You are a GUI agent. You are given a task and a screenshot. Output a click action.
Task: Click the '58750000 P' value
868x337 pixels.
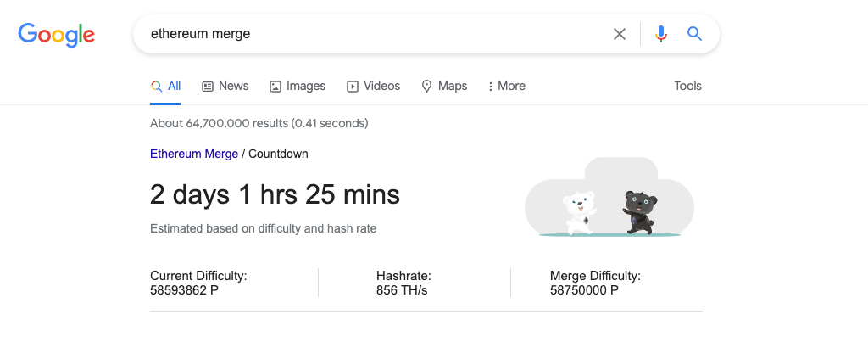tap(585, 289)
